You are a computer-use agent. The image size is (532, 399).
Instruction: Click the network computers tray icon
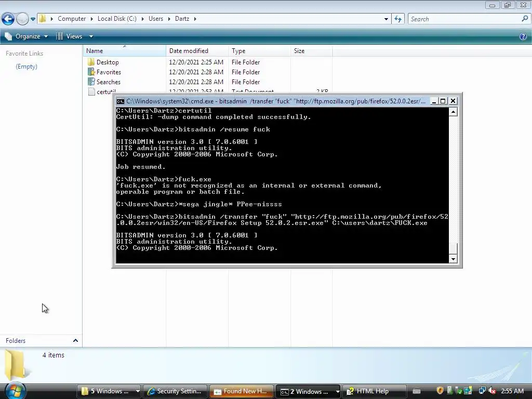pyautogui.click(x=482, y=391)
